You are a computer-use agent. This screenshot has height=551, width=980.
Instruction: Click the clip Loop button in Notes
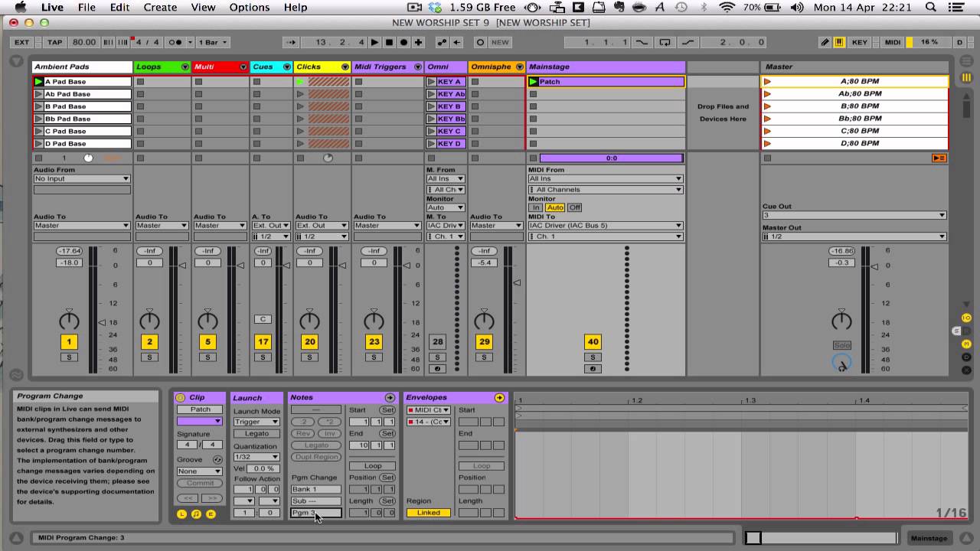pos(372,465)
